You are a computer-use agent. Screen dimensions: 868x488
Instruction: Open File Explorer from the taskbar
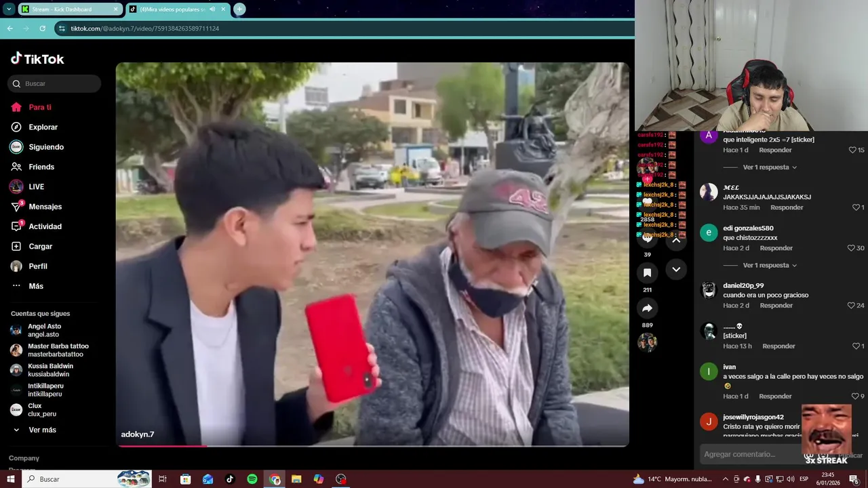(296, 479)
